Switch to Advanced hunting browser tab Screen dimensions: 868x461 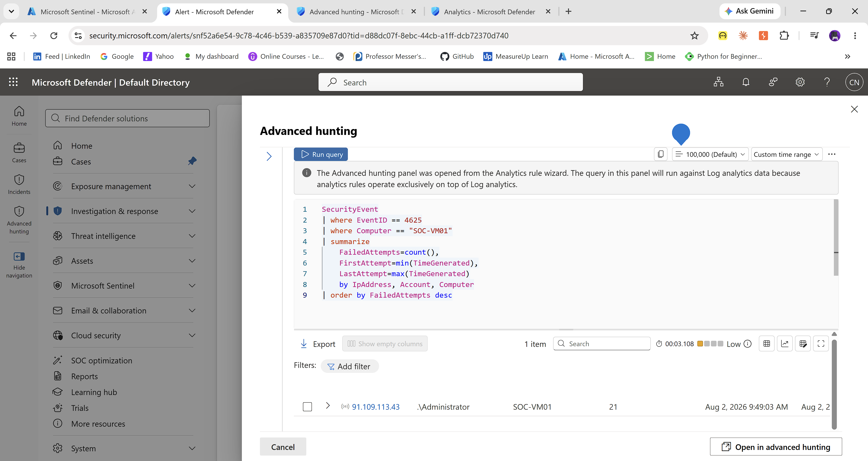[x=356, y=12]
